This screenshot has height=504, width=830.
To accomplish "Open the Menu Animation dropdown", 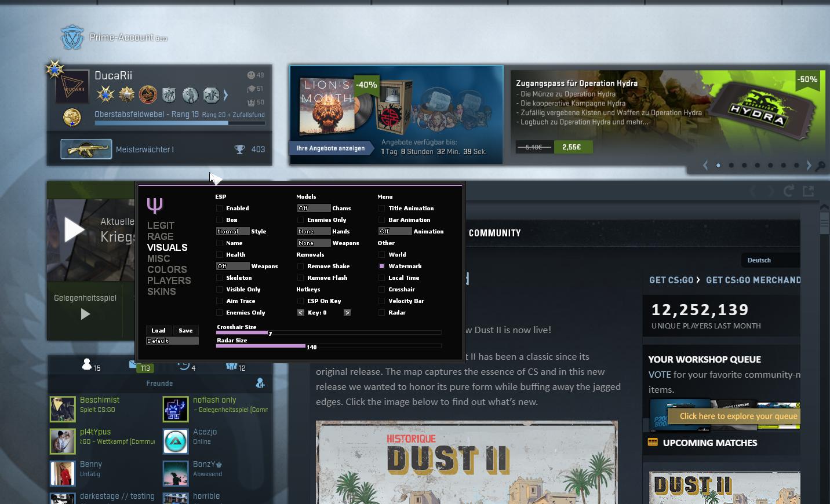I will pyautogui.click(x=395, y=231).
